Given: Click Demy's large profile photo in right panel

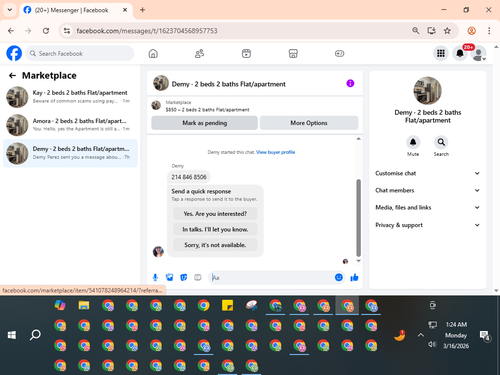Looking at the screenshot, I should [427, 91].
